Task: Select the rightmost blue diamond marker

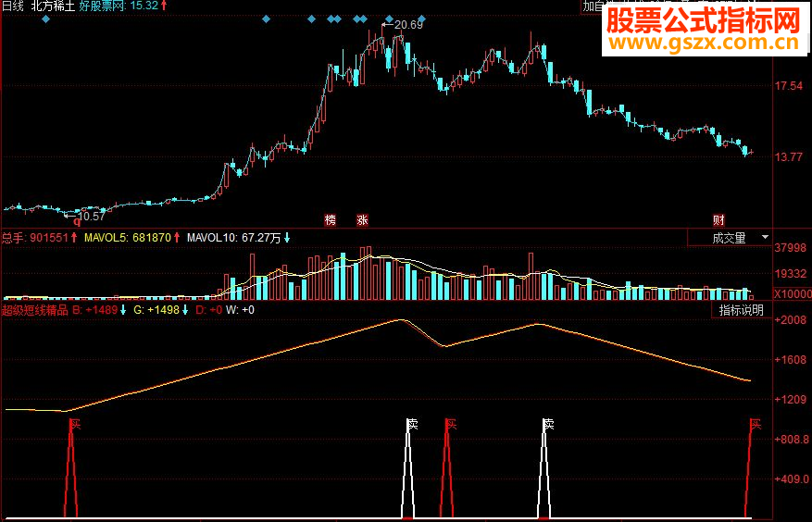Action: click(422, 19)
